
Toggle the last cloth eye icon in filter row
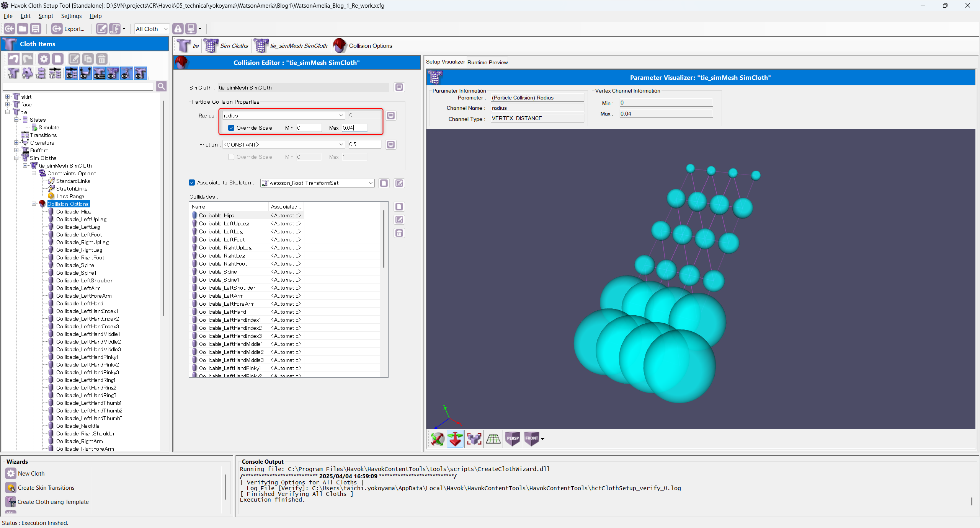[140, 73]
